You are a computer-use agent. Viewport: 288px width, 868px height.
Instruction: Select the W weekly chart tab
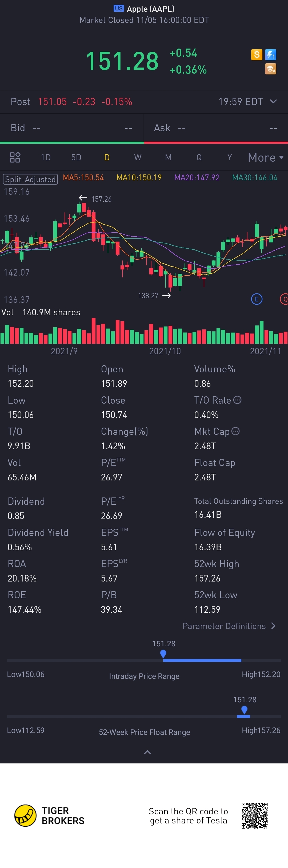point(137,157)
